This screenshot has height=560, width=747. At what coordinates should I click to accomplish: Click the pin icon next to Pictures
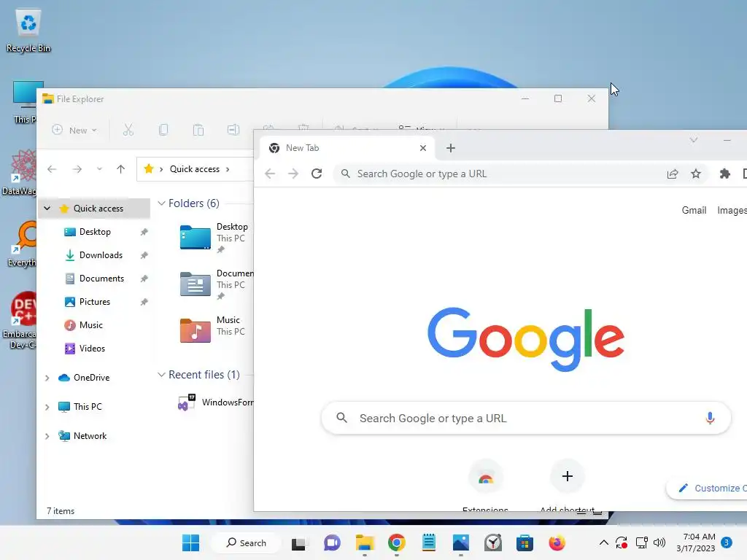(x=144, y=302)
